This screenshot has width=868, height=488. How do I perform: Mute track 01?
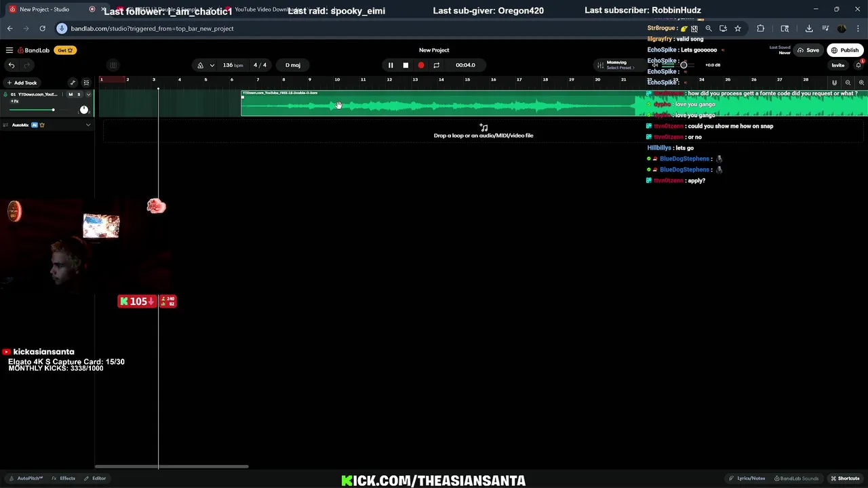click(x=71, y=94)
